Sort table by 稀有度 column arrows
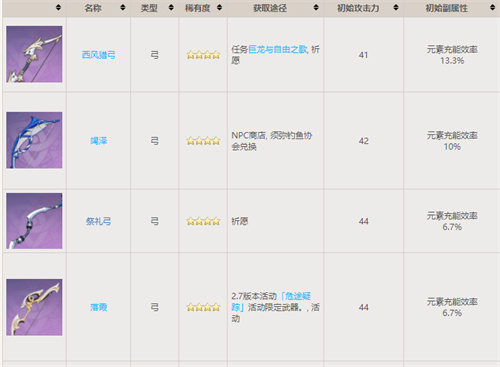 point(219,7)
